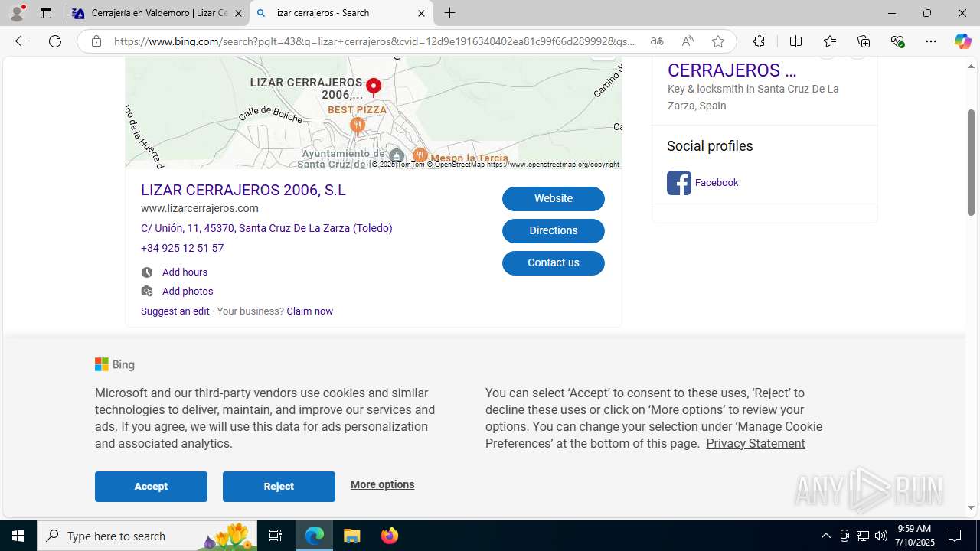Click the browser back arrow
Viewport: 980px width, 551px height.
coord(21,41)
